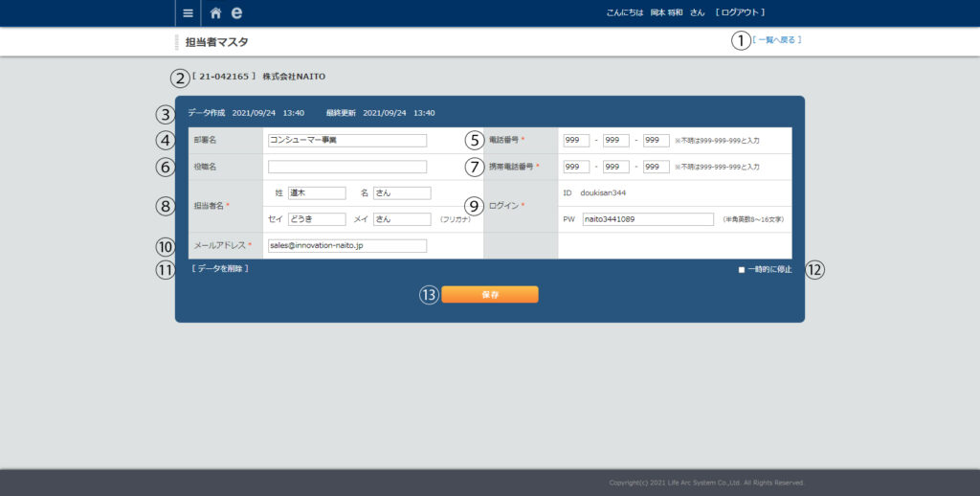This screenshot has height=496, width=980.
Task: Select the 姓 last name field
Action: click(316, 192)
